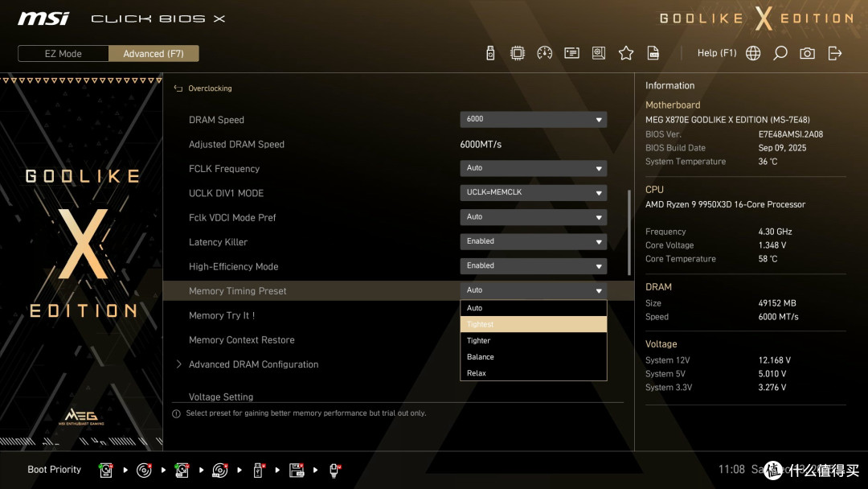Click the settings list vertical scrollbar
Screen dimensions: 868x489
point(628,232)
